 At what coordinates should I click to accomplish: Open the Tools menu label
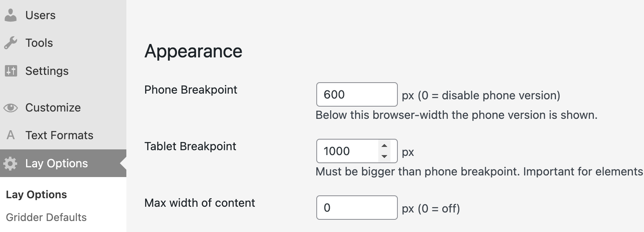(39, 43)
